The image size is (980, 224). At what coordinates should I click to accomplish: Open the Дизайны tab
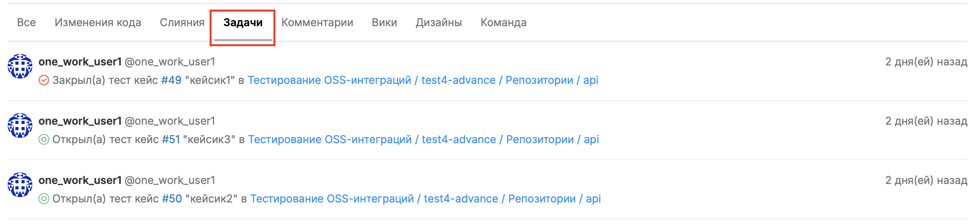(x=438, y=23)
